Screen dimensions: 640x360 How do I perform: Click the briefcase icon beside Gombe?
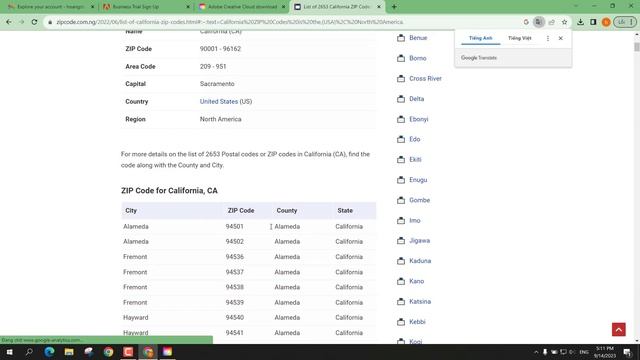coord(401,200)
